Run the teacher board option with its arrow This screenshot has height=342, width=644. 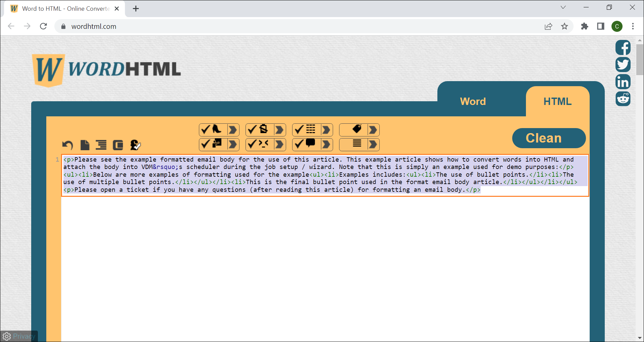pos(233,145)
